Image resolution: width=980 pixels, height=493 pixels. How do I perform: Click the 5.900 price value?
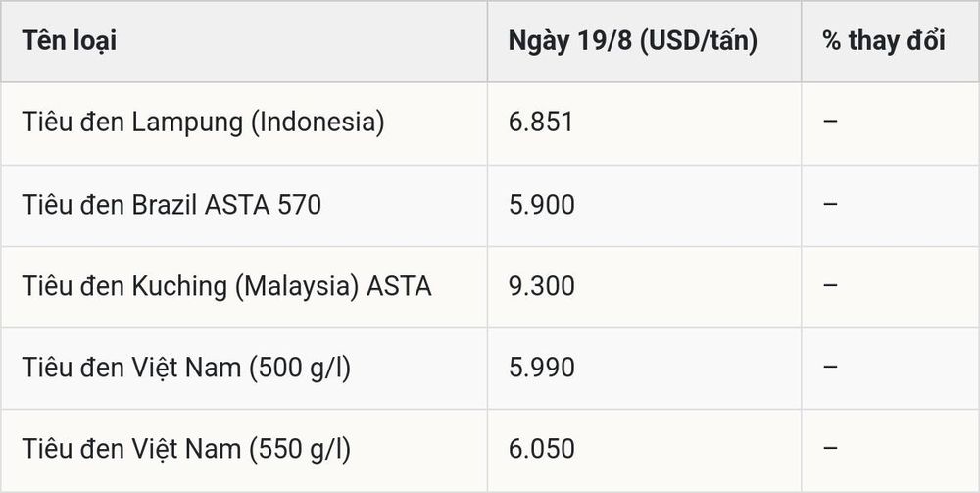pos(541,205)
